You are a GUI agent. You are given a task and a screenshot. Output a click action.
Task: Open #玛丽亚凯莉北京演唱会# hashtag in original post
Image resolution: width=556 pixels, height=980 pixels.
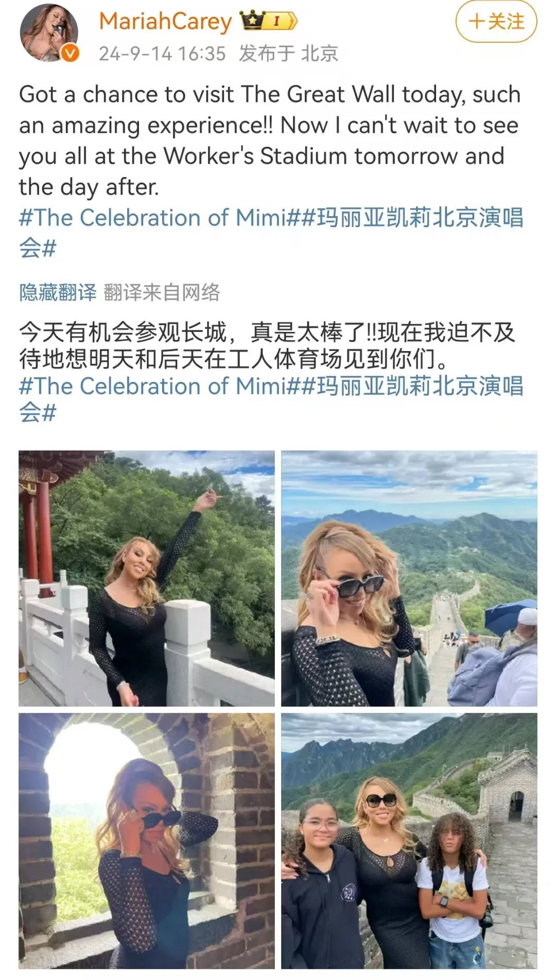point(271,233)
